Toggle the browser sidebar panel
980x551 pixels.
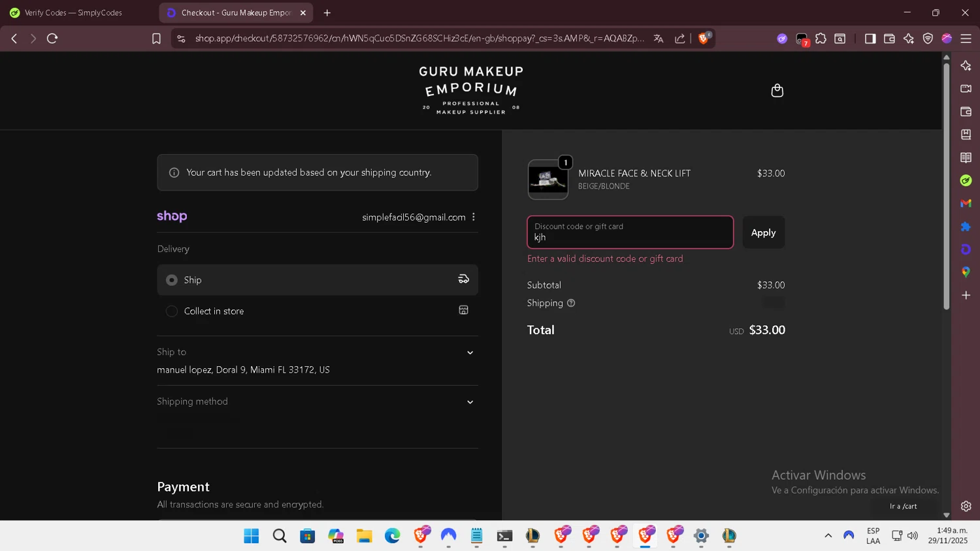[870, 39]
